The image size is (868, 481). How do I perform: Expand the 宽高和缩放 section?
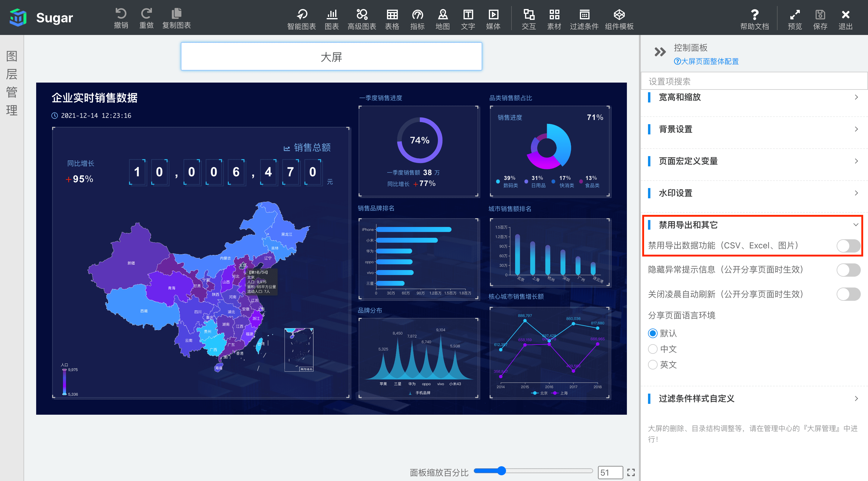(x=754, y=97)
